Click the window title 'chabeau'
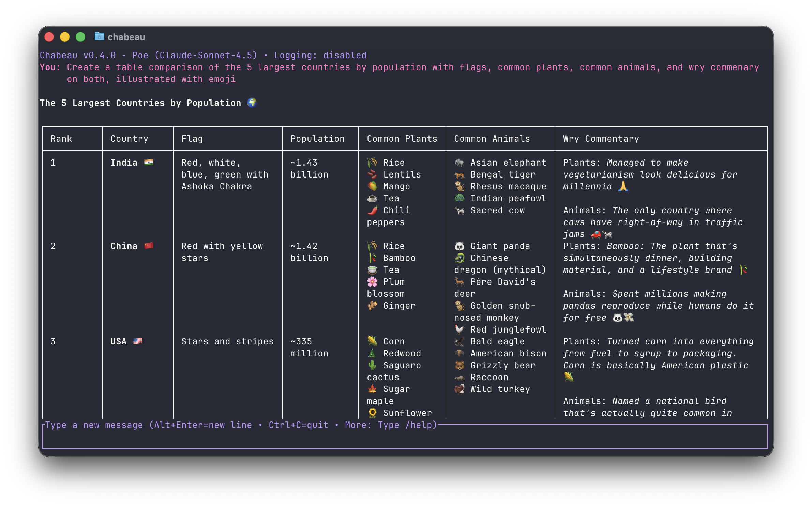This screenshot has height=507, width=812. 126,37
